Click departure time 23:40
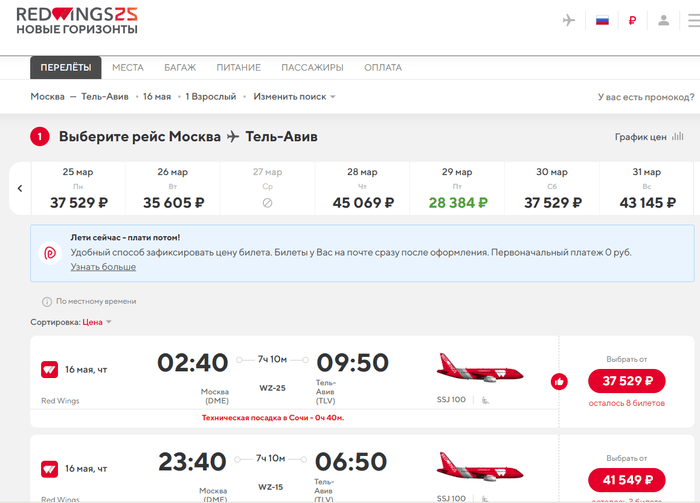This screenshot has width=700, height=503. pos(192,462)
